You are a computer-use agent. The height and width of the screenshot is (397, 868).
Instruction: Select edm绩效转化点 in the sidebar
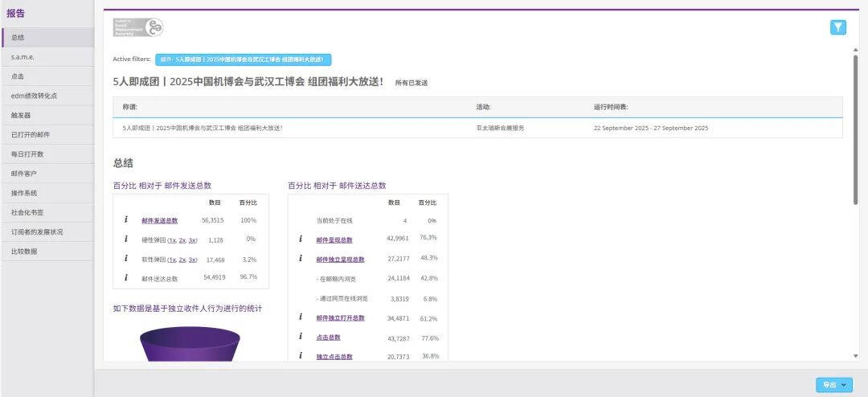coord(34,96)
